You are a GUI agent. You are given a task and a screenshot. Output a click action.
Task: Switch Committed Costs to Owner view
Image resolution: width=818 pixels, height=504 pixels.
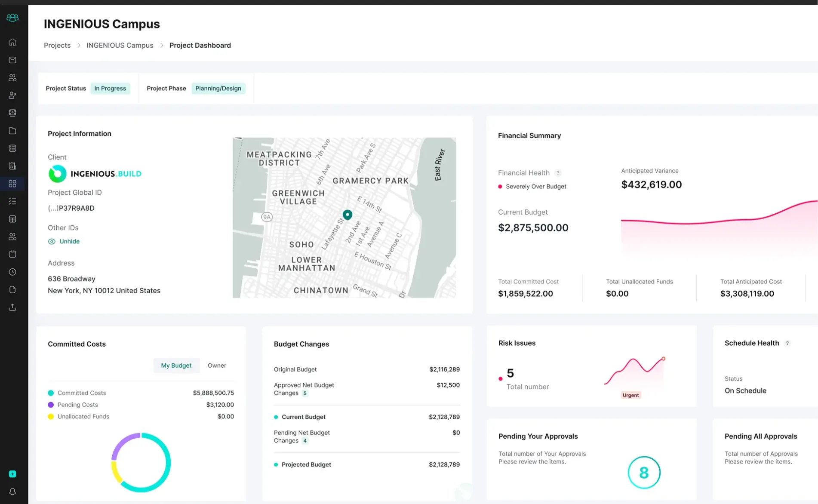(217, 365)
